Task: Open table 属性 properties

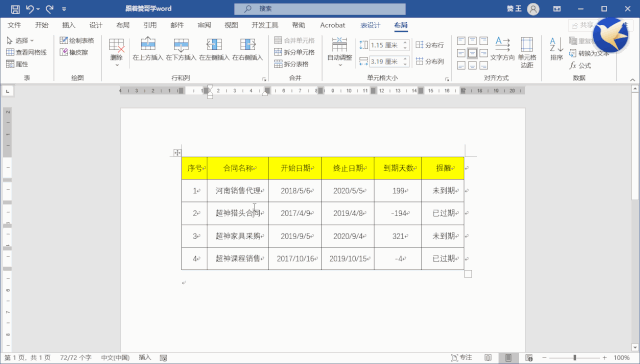Action: pyautogui.click(x=17, y=64)
